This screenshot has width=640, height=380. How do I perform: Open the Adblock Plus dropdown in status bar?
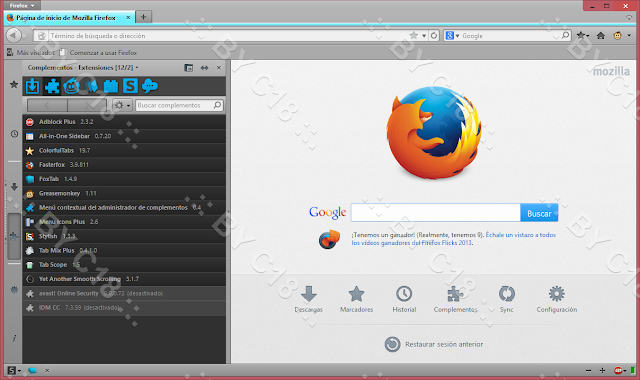[625, 371]
